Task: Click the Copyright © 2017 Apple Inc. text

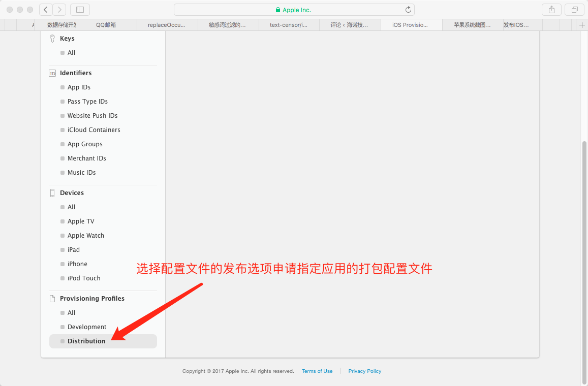Action: point(238,371)
